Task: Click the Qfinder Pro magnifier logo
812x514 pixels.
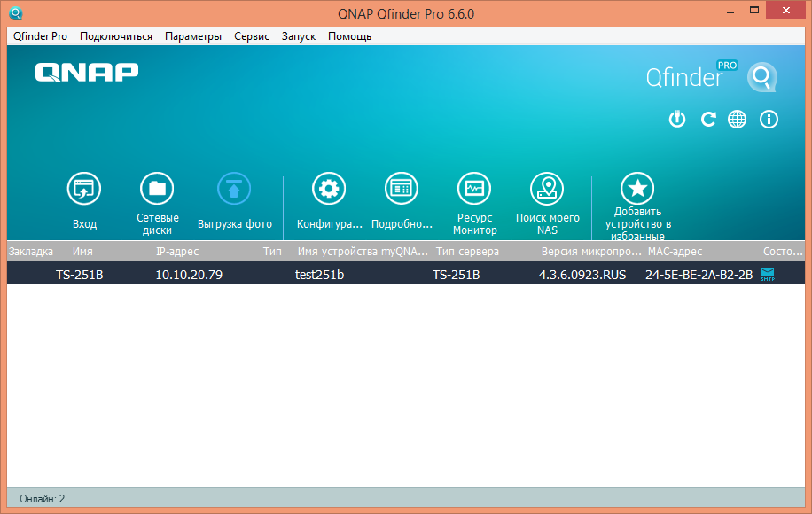Action: coord(761,77)
